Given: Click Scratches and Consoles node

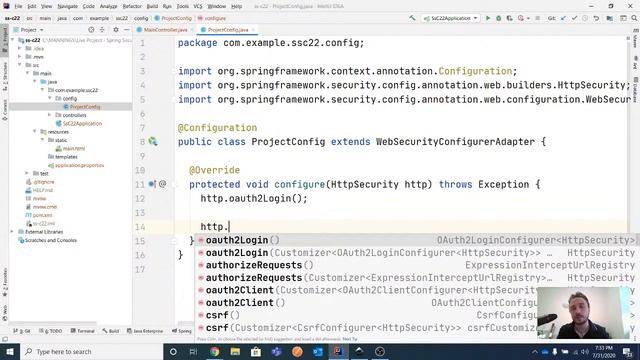Looking at the screenshot, I should (x=48, y=240).
